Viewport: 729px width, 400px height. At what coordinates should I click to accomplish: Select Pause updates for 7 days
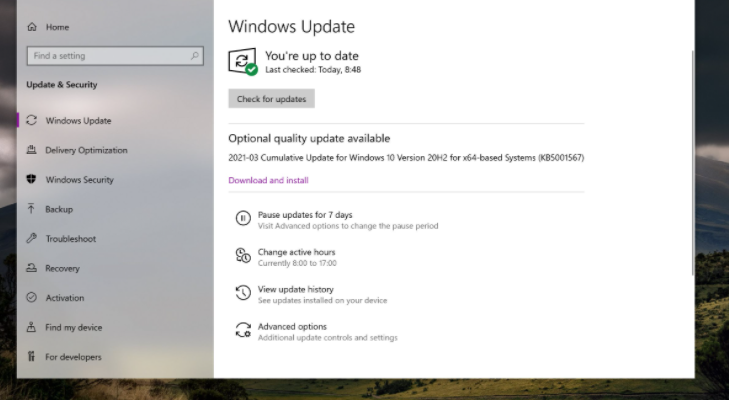(x=305, y=215)
